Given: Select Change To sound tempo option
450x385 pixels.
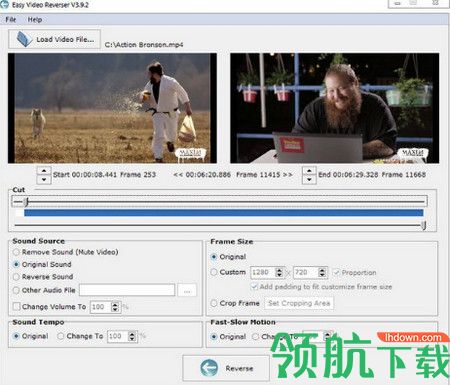Looking at the screenshot, I should pos(80,336).
